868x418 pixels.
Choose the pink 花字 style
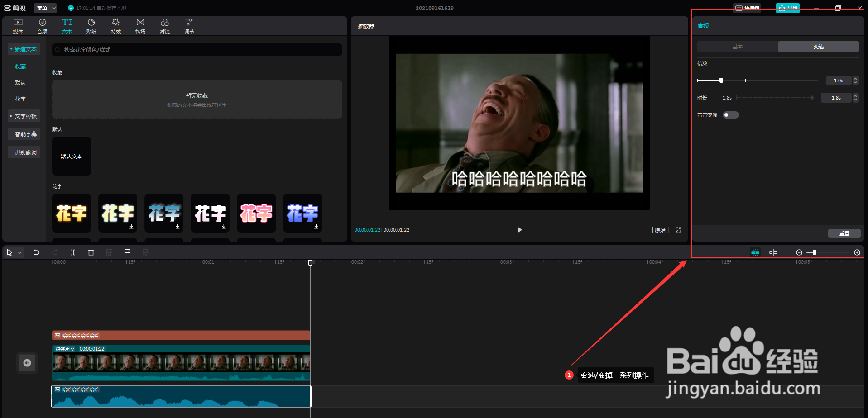tap(256, 213)
